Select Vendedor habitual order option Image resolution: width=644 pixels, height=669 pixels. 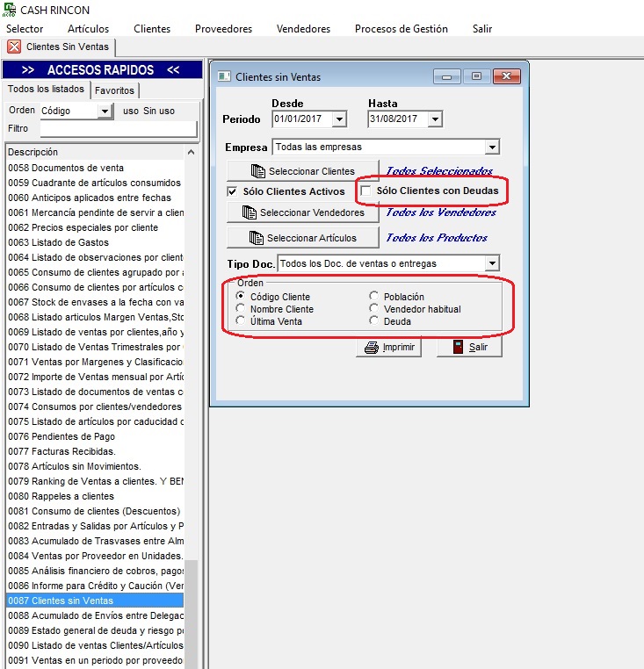point(373,308)
